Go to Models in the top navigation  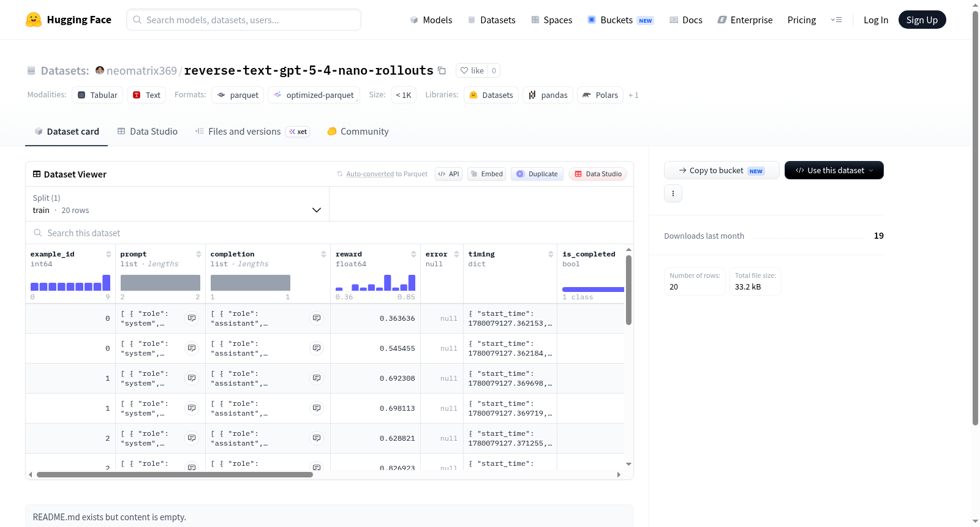tap(431, 20)
